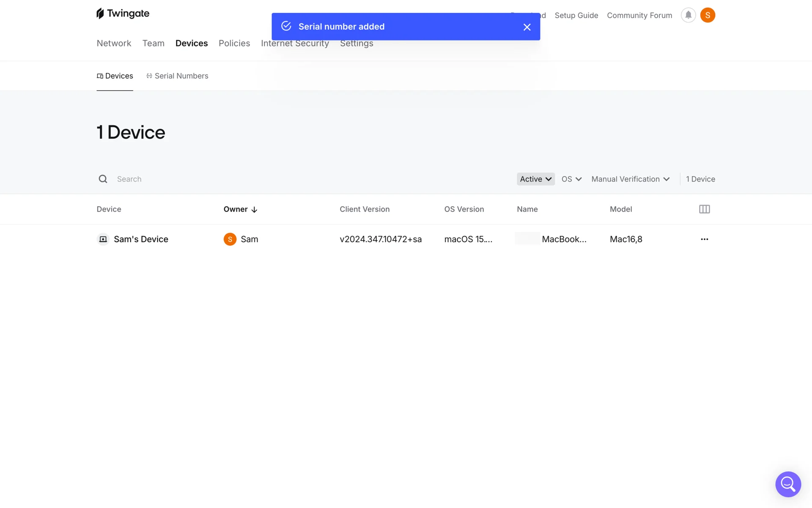Open the notifications bell
Image resolution: width=812 pixels, height=508 pixels.
click(688, 15)
